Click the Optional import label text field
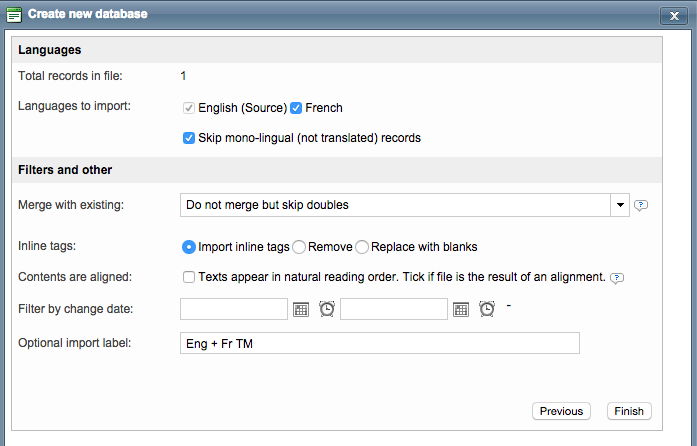 coord(380,343)
